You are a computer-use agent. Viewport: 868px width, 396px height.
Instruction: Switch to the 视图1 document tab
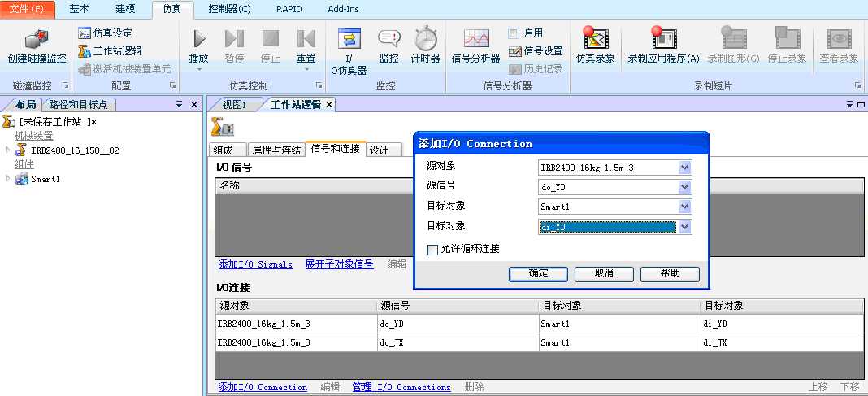point(234,105)
